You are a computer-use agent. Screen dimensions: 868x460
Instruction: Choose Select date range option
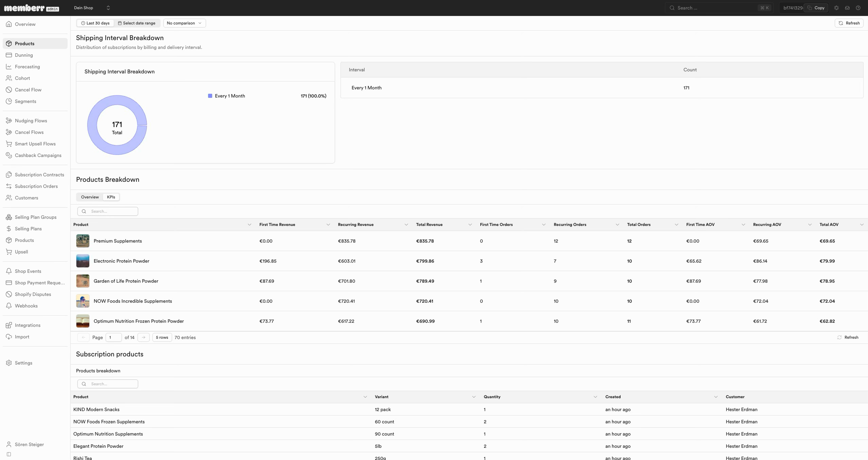pos(136,23)
